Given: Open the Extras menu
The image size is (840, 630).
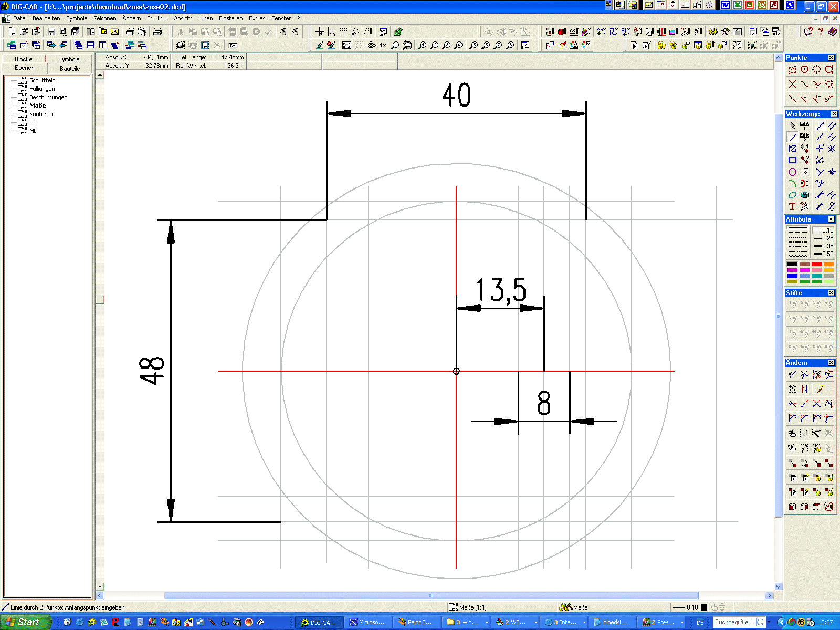Looking at the screenshot, I should coord(257,18).
